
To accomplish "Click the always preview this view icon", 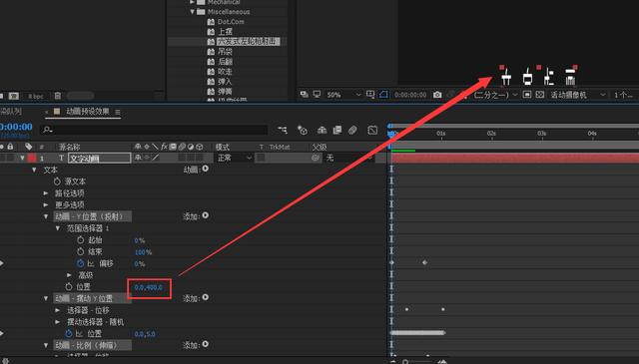I will click(x=304, y=95).
